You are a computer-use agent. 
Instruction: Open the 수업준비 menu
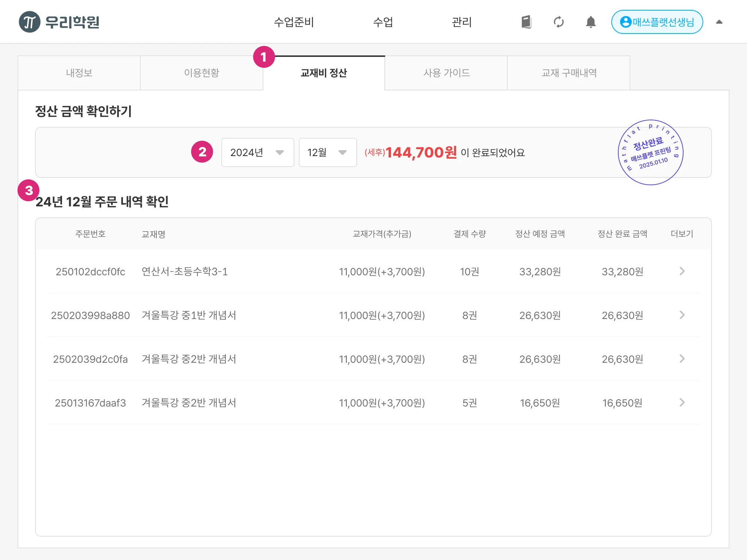(x=294, y=22)
